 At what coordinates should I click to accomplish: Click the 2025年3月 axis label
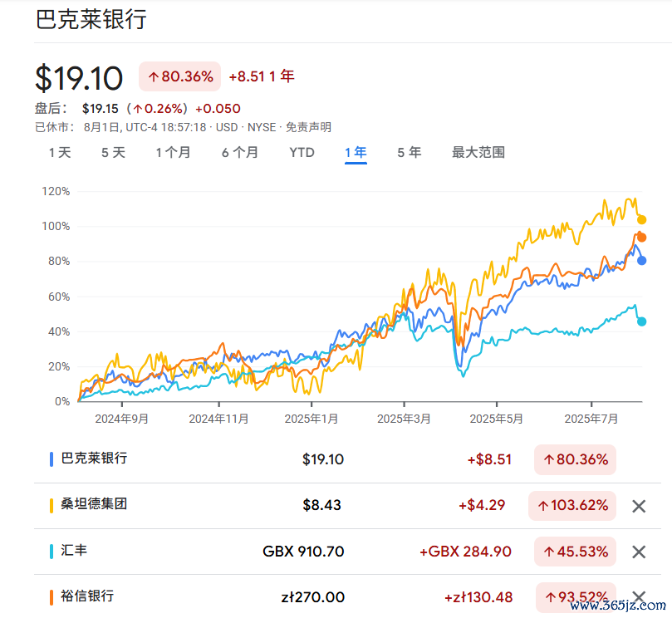coord(404,419)
